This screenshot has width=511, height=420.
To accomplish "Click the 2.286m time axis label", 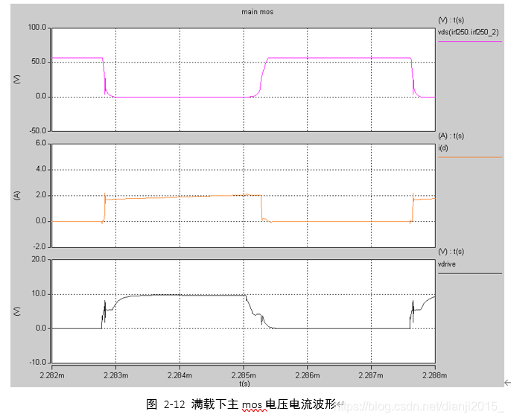I will (308, 375).
